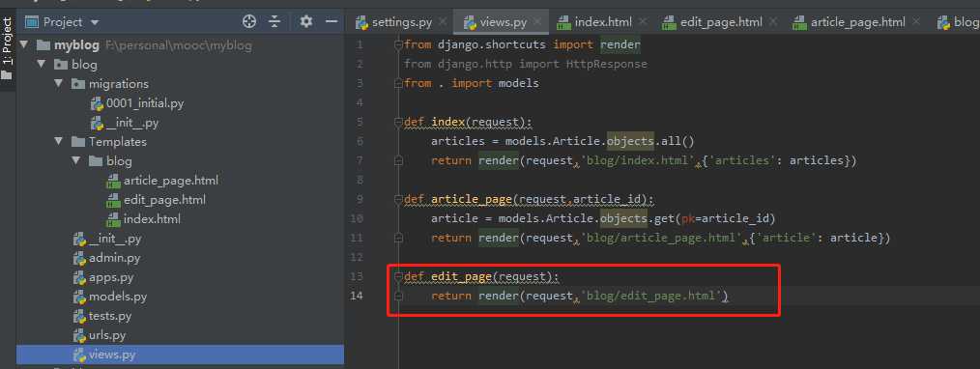Click 'pk=article_id' argument on line 10
Screen dimensions: 980x369
click(725, 218)
